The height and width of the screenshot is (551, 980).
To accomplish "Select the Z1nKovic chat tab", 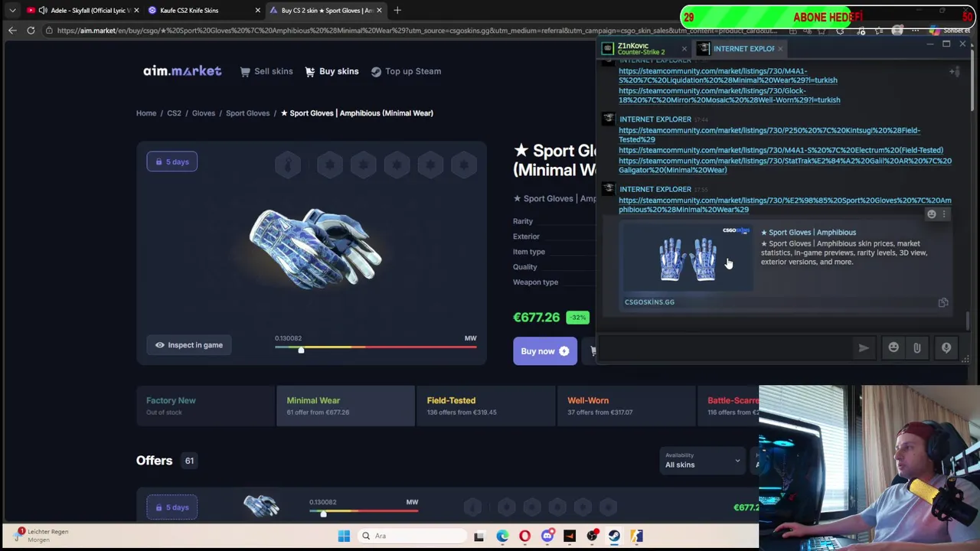I will click(x=645, y=49).
